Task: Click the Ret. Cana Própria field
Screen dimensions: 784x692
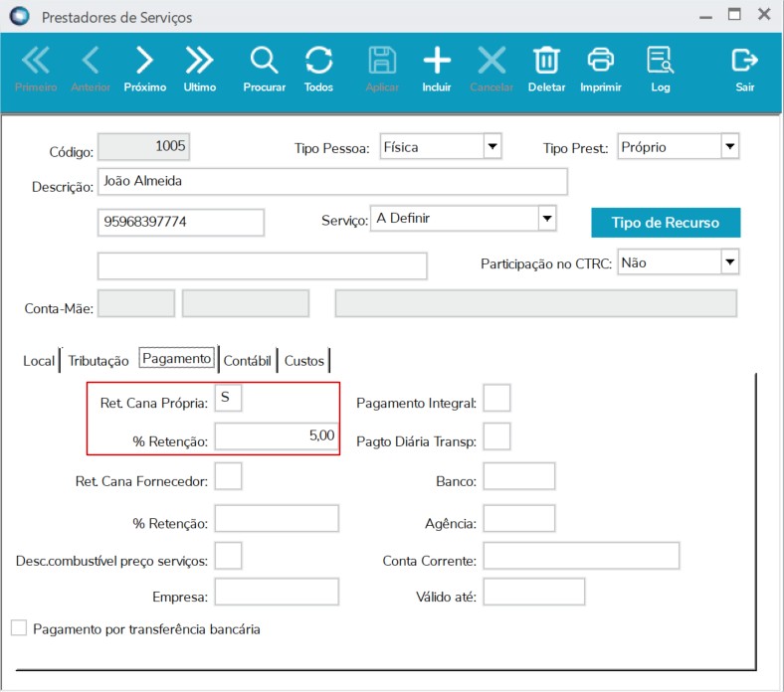Action: [x=228, y=398]
